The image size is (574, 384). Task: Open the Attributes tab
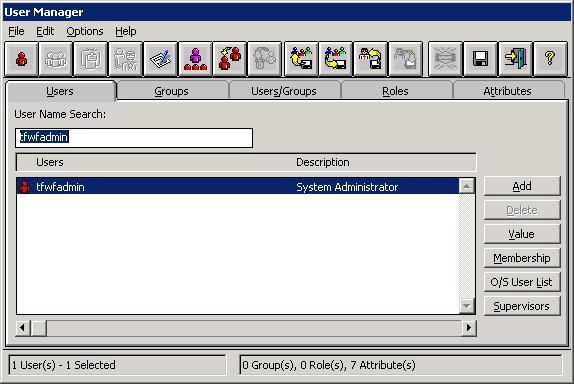tap(507, 91)
